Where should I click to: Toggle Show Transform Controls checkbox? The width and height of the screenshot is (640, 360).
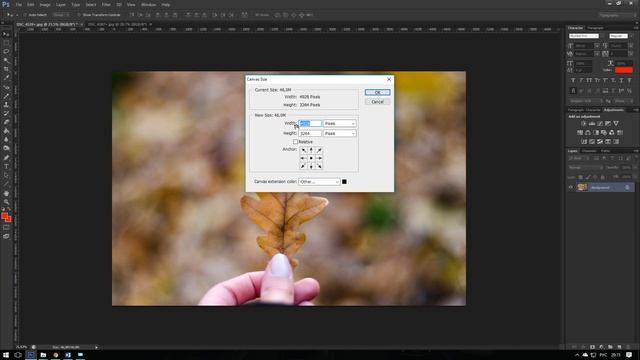click(79, 15)
